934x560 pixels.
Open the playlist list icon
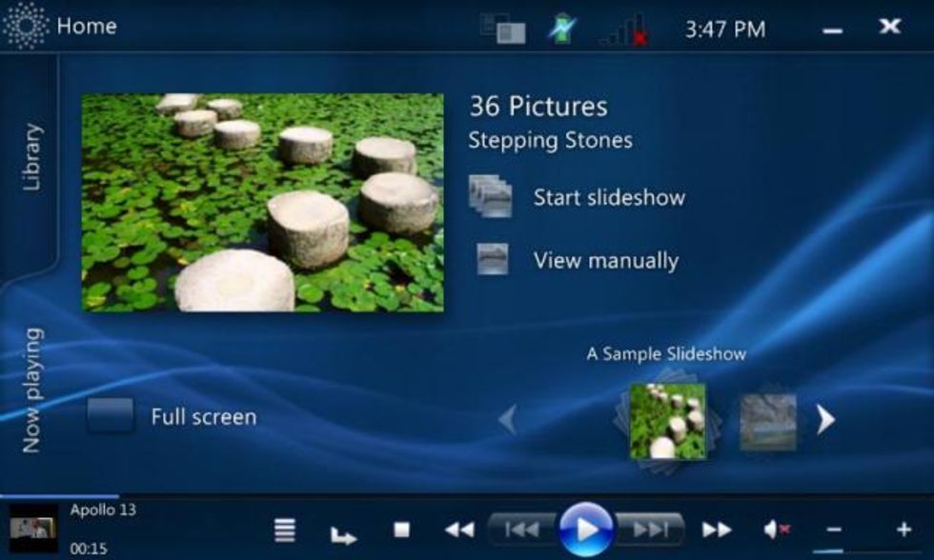point(284,530)
